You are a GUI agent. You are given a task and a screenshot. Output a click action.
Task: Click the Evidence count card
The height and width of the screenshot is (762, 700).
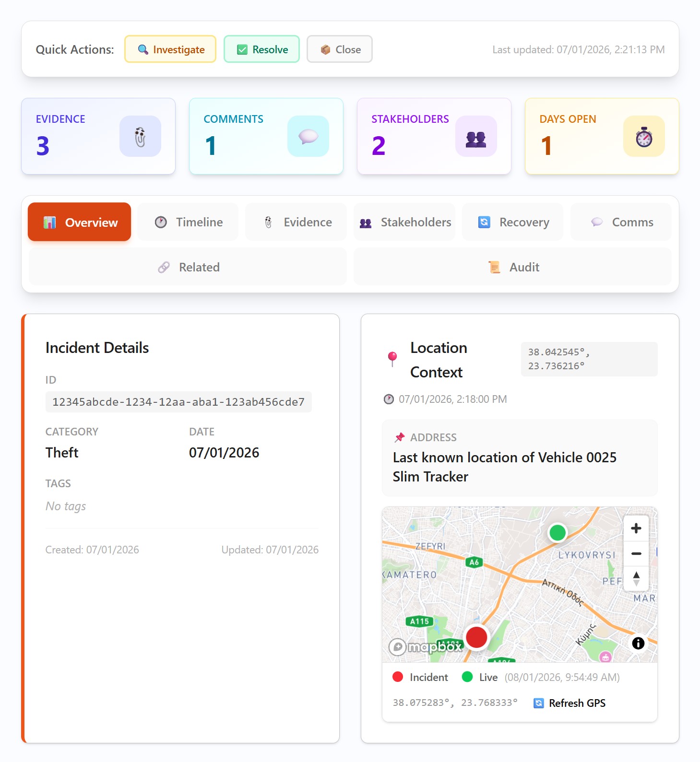coord(98,136)
